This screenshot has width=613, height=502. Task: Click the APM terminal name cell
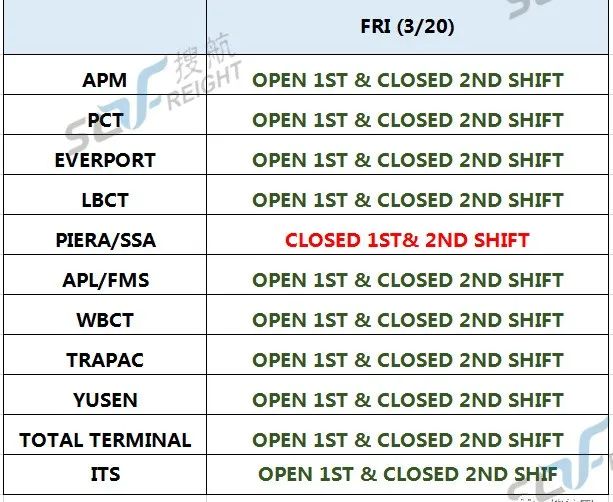point(105,75)
